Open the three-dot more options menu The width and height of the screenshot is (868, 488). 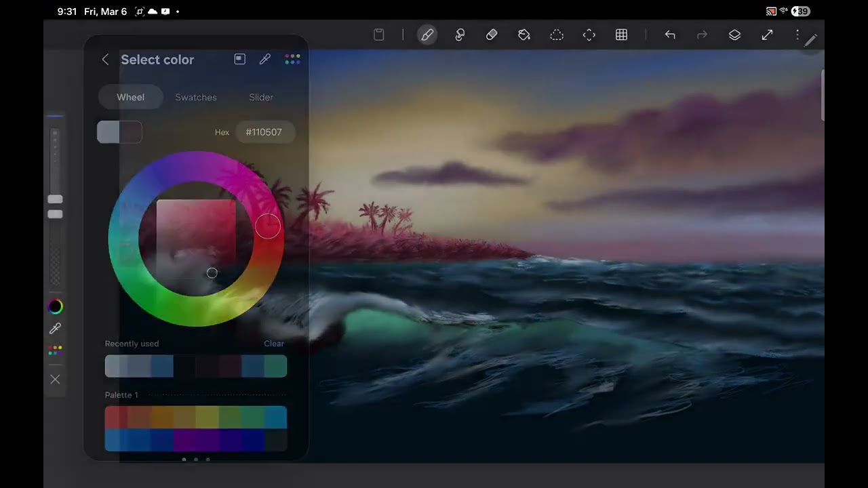[x=797, y=35]
